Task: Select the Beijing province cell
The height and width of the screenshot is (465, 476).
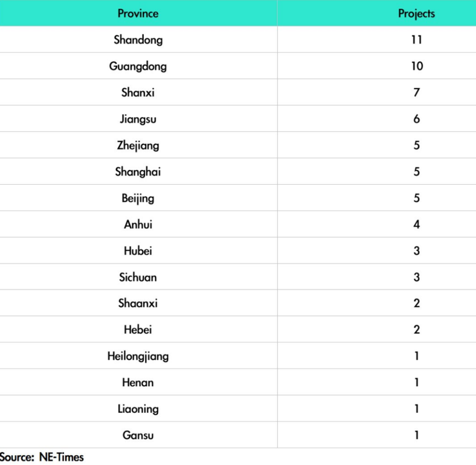Action: [x=138, y=198]
